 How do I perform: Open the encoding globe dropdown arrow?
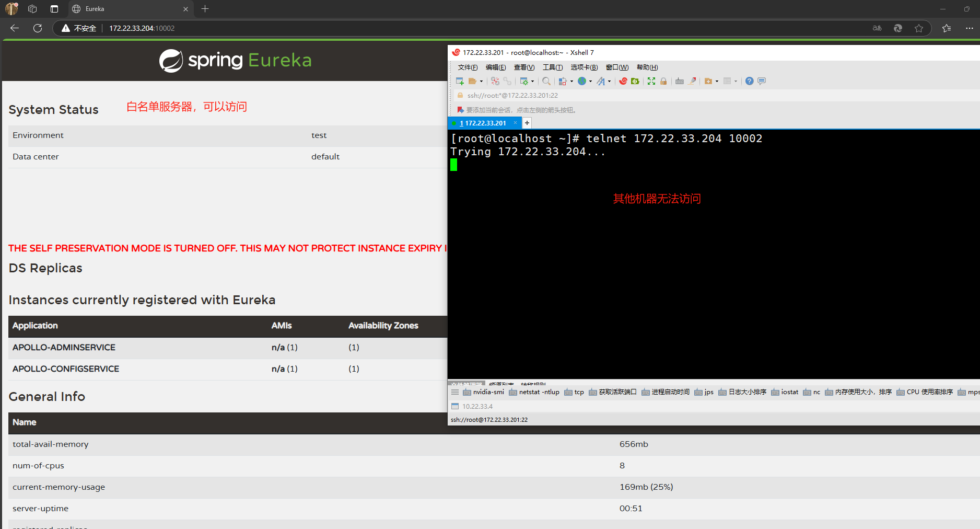[x=590, y=81]
